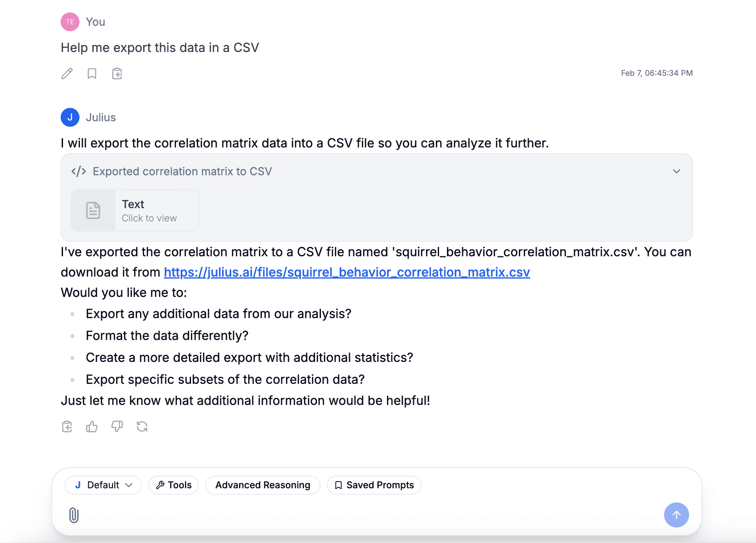The width and height of the screenshot is (756, 543).
Task: Click the code icon on the export block
Action: [79, 171]
